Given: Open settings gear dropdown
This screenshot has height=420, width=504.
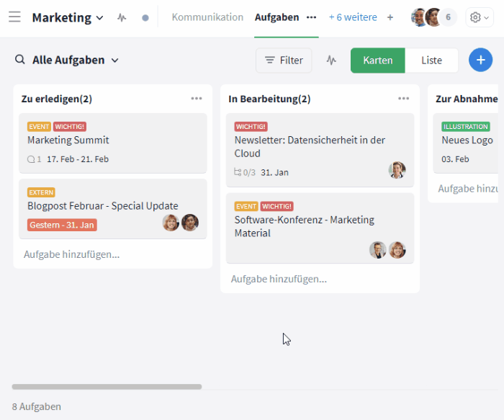Looking at the screenshot, I should pos(480,17).
